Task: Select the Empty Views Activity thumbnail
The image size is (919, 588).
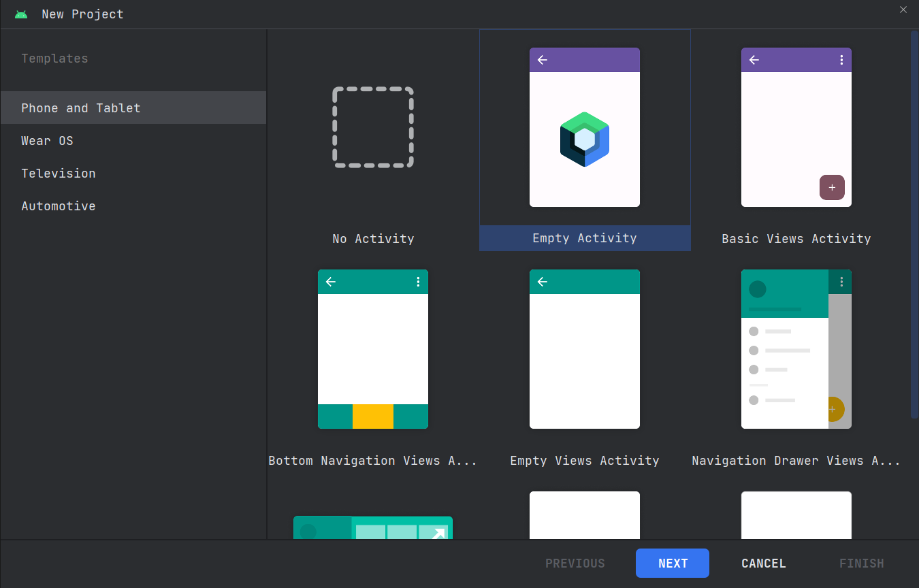Action: [x=585, y=349]
